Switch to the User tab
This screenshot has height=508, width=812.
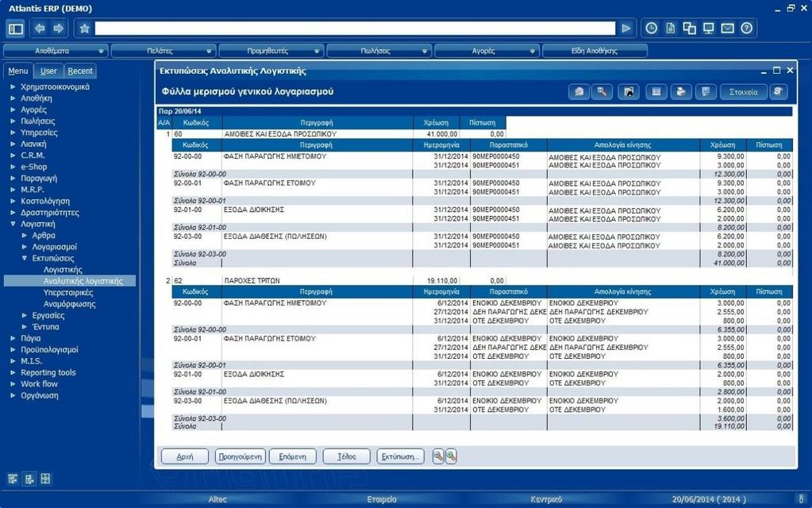tap(48, 71)
